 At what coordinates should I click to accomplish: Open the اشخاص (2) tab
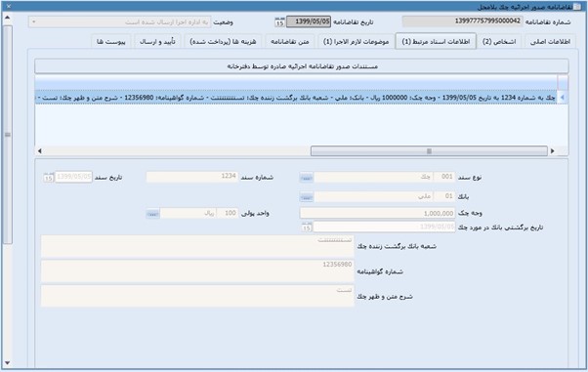pos(499,42)
